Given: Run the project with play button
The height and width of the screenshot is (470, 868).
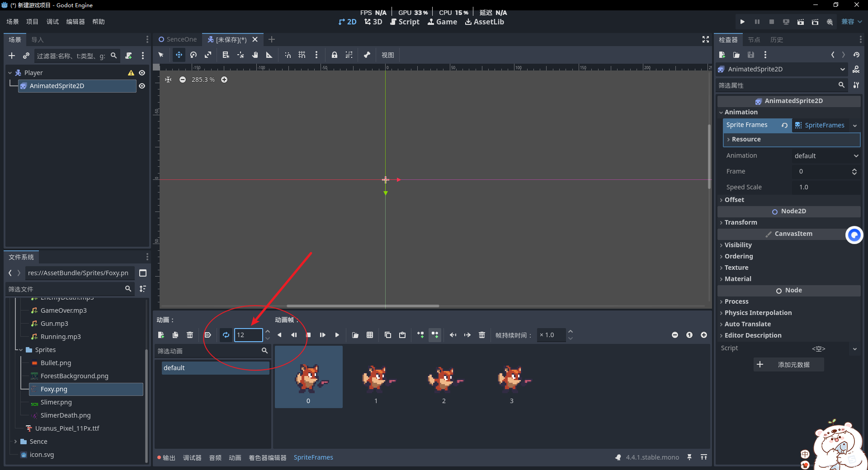Looking at the screenshot, I should pos(742,22).
